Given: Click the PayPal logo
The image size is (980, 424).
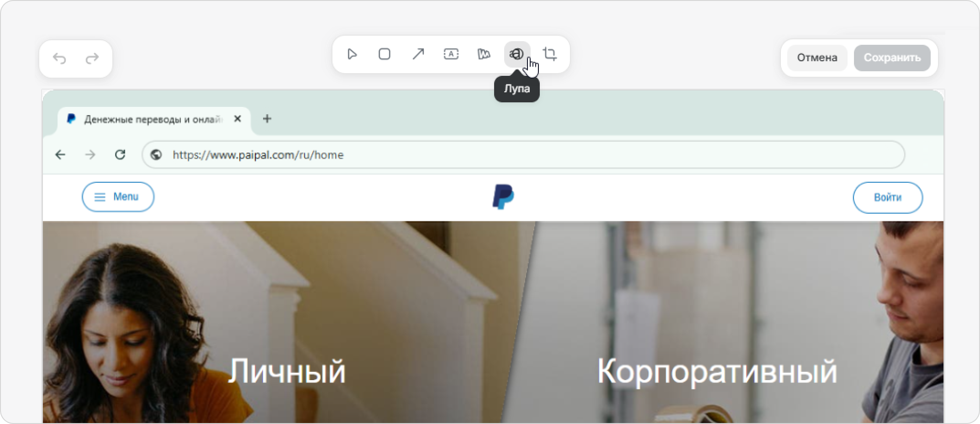Looking at the screenshot, I should [503, 197].
